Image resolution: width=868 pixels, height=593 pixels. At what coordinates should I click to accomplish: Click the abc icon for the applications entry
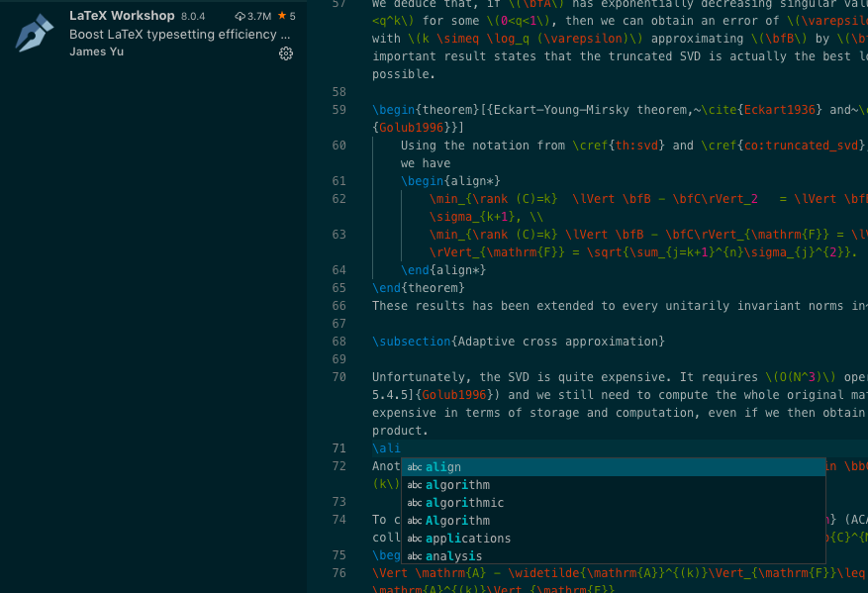(x=416, y=538)
